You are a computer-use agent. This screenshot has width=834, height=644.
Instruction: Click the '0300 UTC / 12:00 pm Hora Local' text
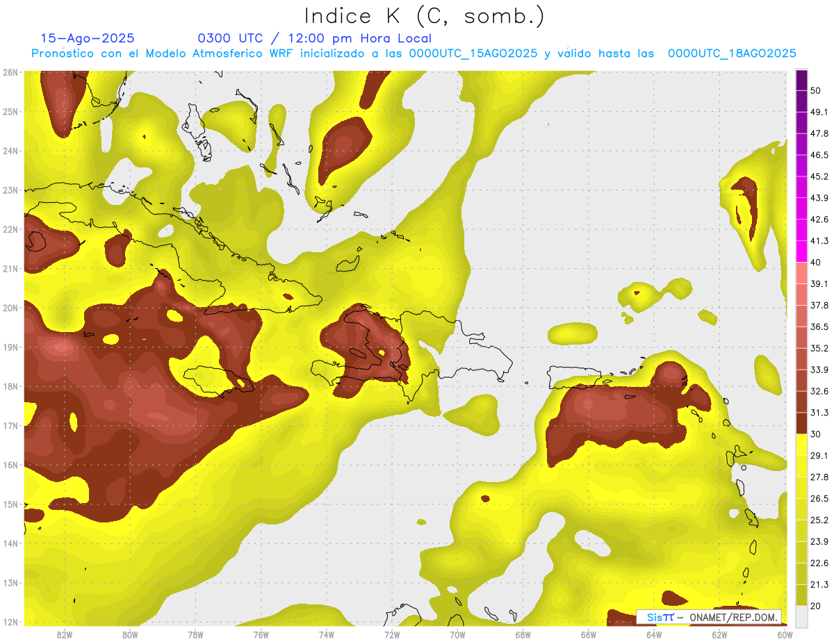click(314, 38)
